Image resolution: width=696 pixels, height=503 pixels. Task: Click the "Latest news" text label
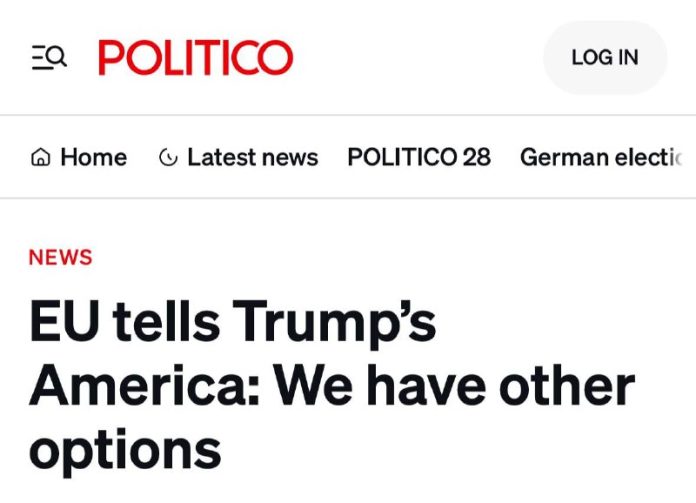tap(253, 158)
